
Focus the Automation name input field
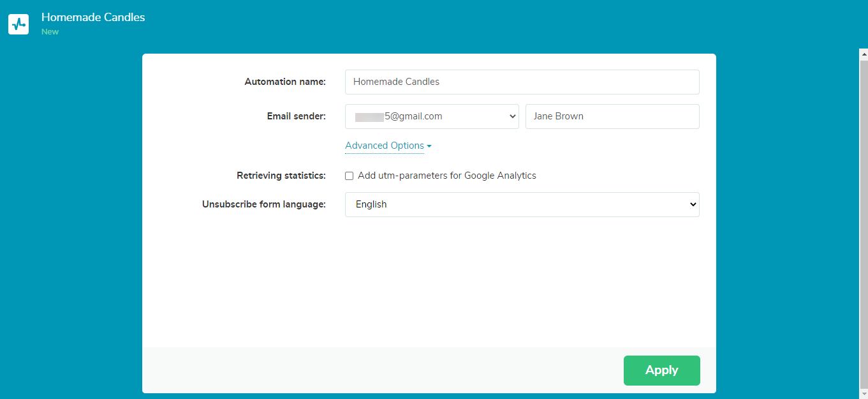pyautogui.click(x=522, y=82)
